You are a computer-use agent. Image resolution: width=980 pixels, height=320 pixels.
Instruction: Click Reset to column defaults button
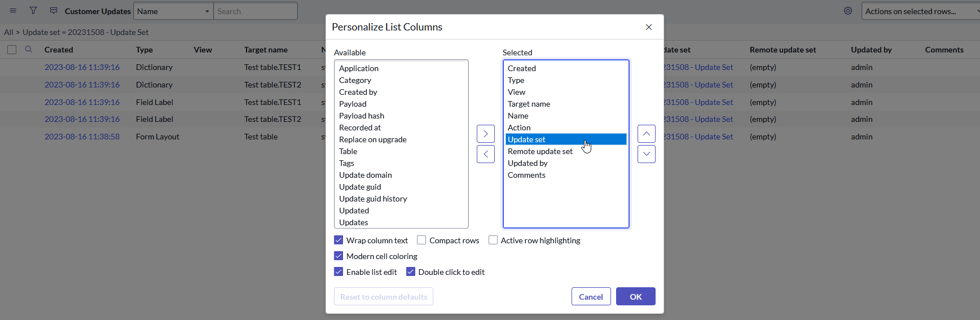click(384, 297)
